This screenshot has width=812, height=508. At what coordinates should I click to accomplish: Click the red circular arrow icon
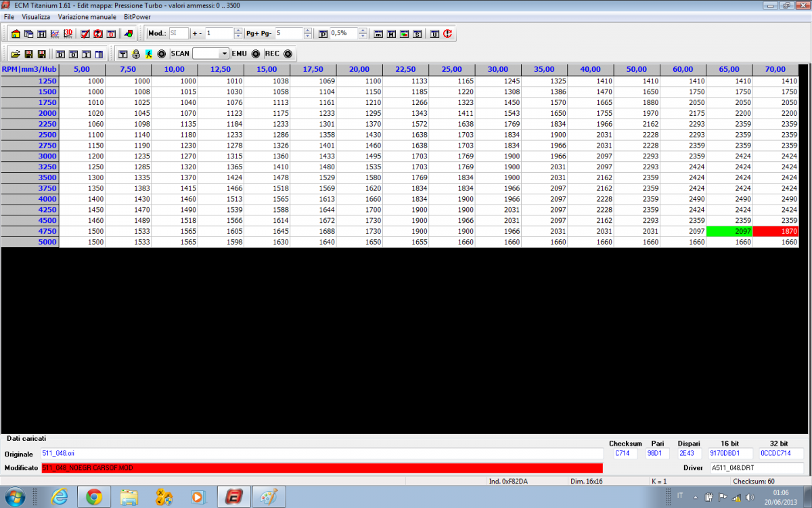pos(448,33)
